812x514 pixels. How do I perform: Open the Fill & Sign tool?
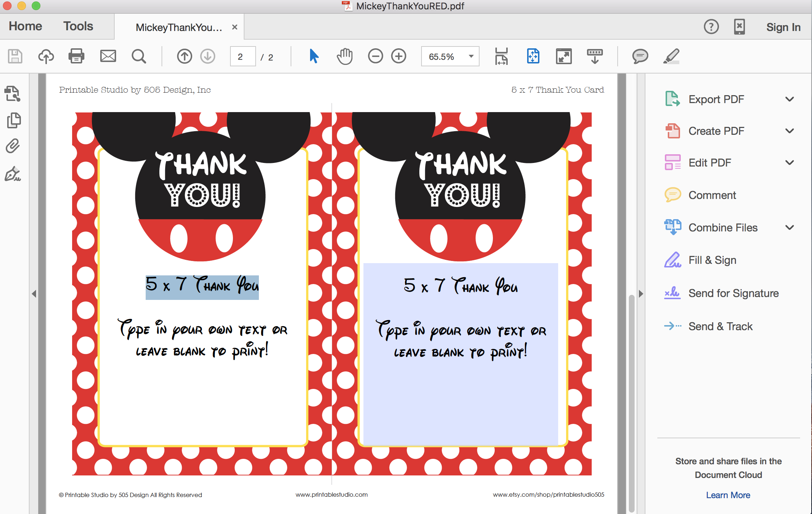tap(712, 260)
